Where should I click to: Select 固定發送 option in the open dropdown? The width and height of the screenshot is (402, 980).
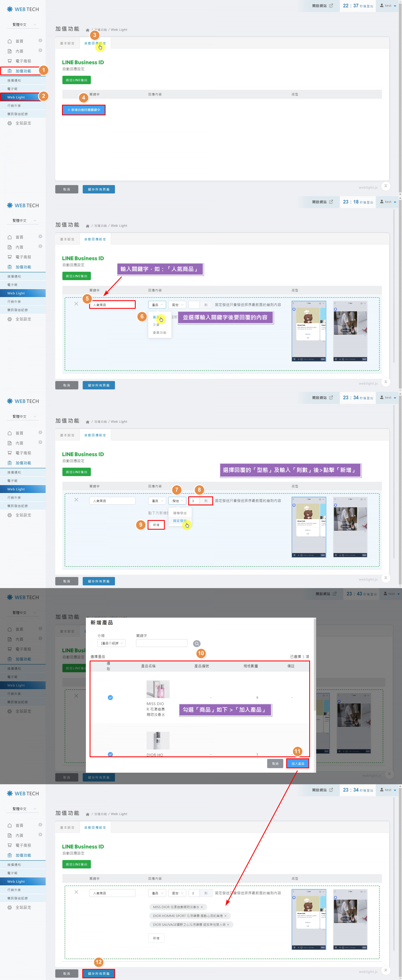[180, 521]
